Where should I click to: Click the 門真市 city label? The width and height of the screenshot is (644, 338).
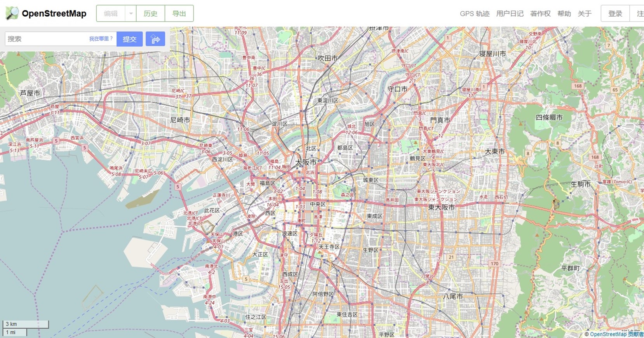[x=440, y=120]
